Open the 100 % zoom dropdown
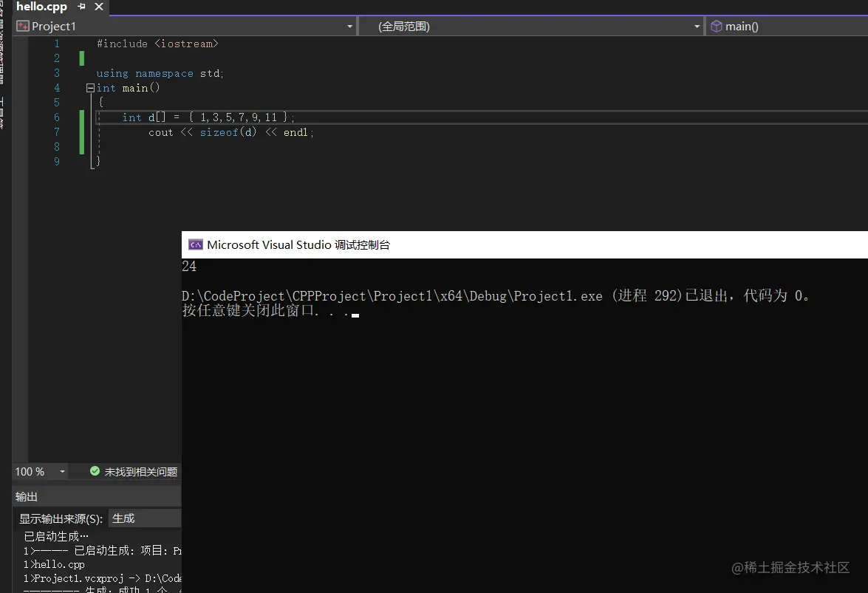Screen dimensions: 868x593 (x=62, y=472)
